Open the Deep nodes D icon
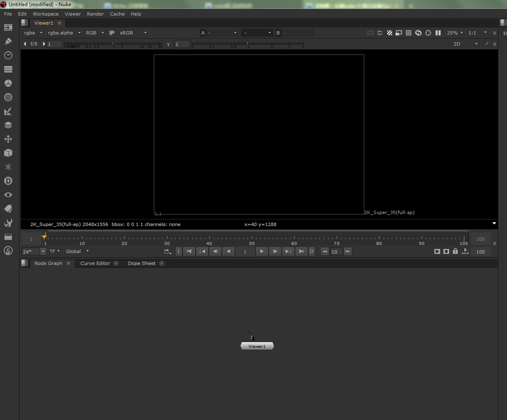Screen dimensions: 507x420 click(8, 181)
